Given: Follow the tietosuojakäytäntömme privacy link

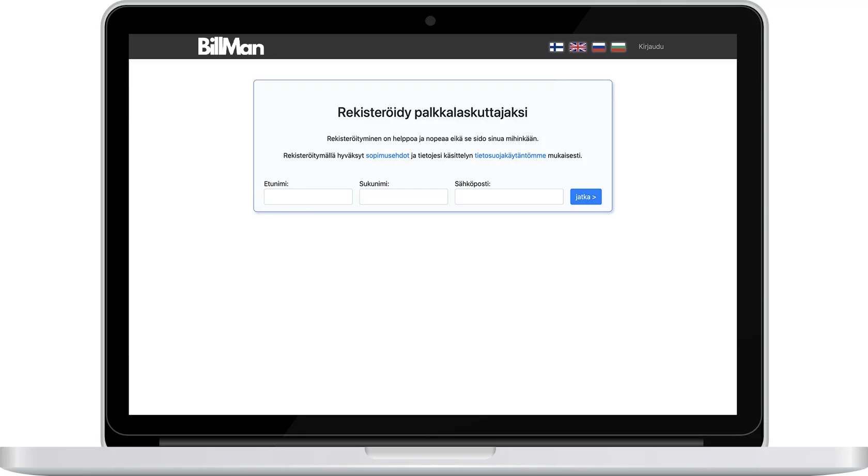Looking at the screenshot, I should [510, 156].
